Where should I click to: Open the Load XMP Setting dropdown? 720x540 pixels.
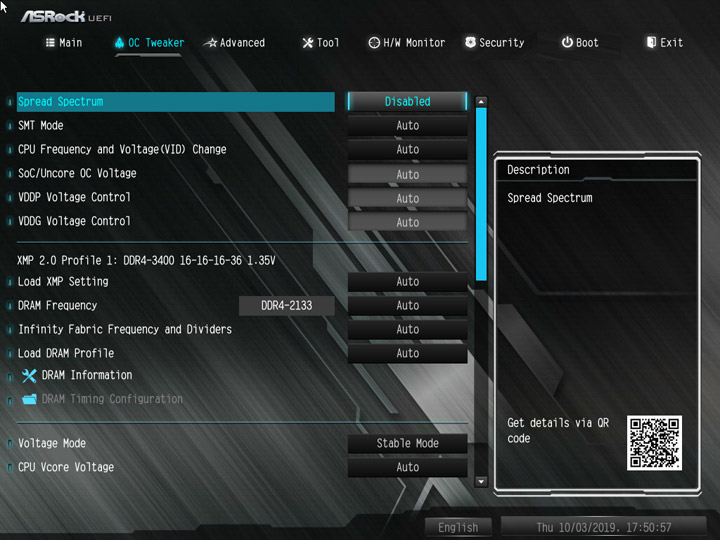click(x=408, y=281)
